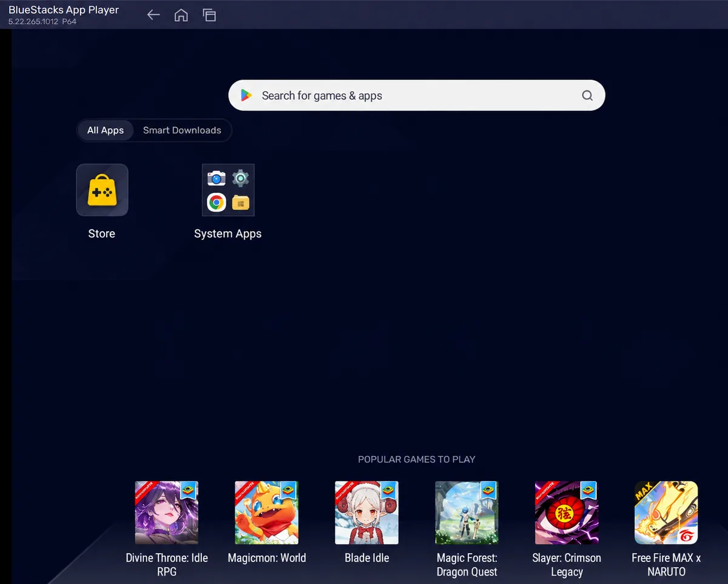The width and height of the screenshot is (728, 584).
Task: Open Magic Forest: Dragon Quest thumbnail
Action: [467, 512]
